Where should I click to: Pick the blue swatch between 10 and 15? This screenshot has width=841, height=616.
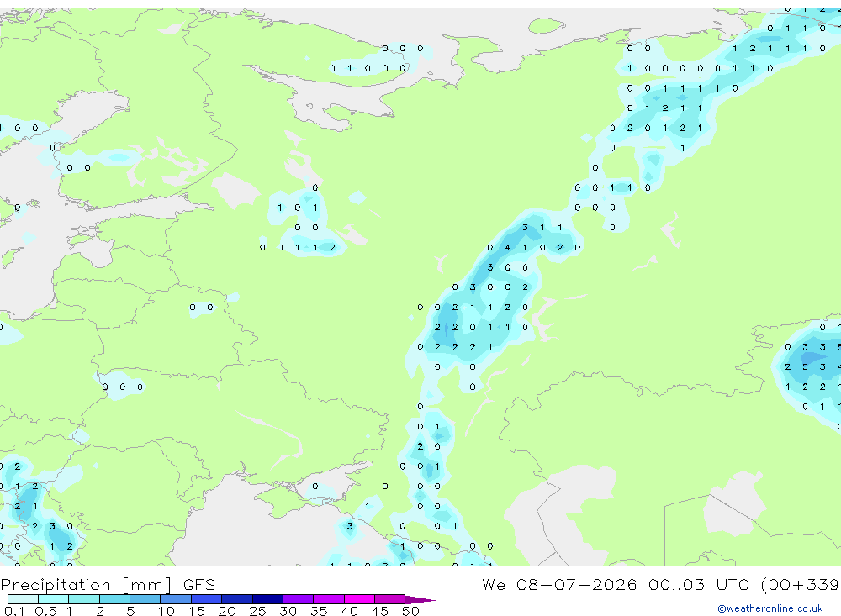pos(176,599)
